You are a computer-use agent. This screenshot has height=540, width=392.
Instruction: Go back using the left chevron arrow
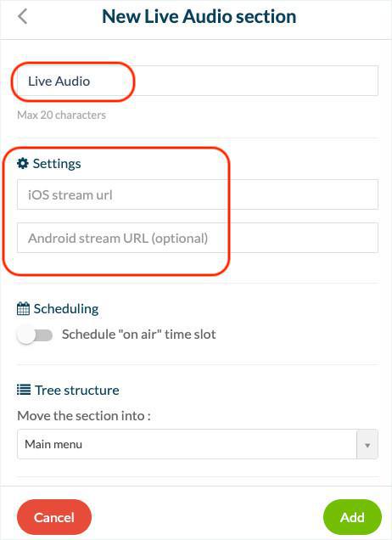(22, 16)
